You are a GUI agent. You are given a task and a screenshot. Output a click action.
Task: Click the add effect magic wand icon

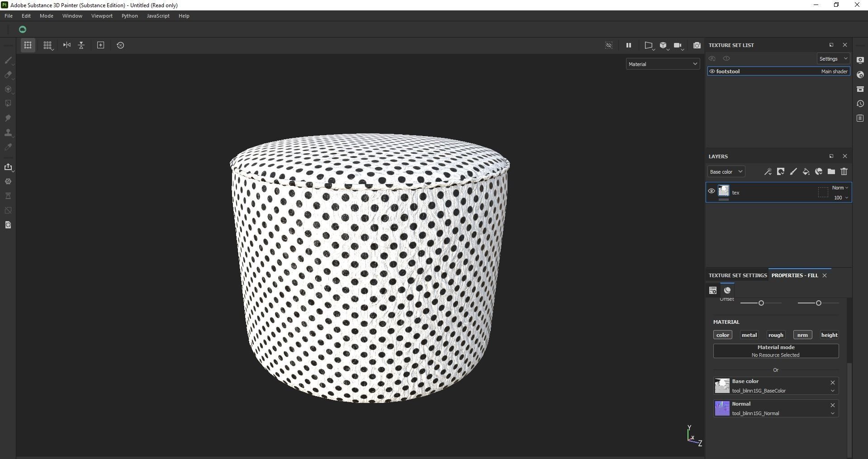coord(768,172)
